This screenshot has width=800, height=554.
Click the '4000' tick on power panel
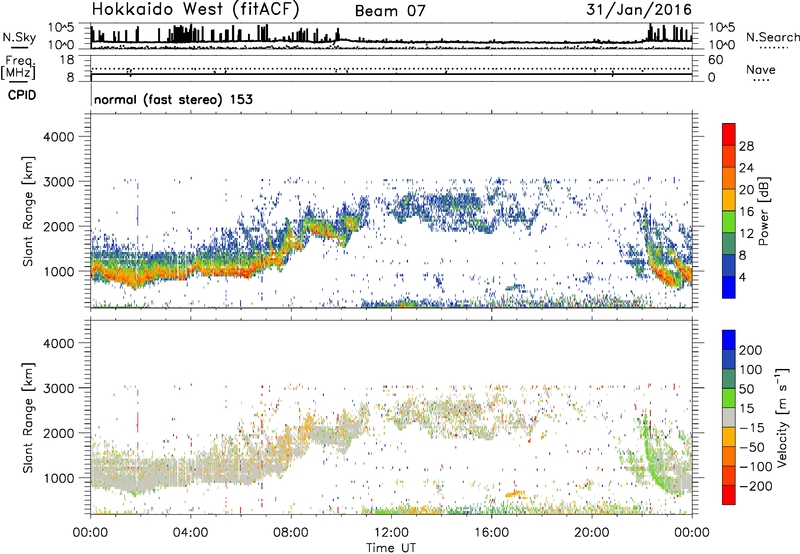click(58, 137)
